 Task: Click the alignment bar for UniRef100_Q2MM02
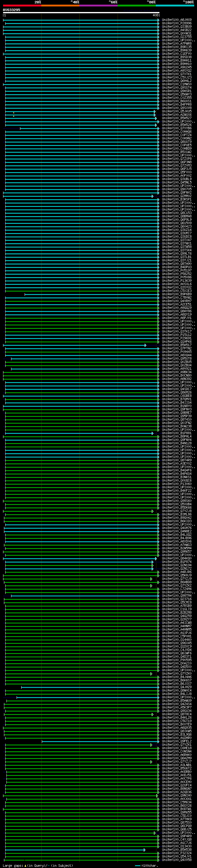(78, 196)
